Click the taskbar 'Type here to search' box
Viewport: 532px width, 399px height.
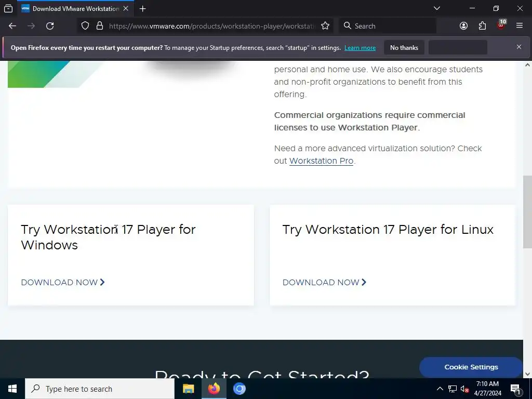tap(100, 389)
